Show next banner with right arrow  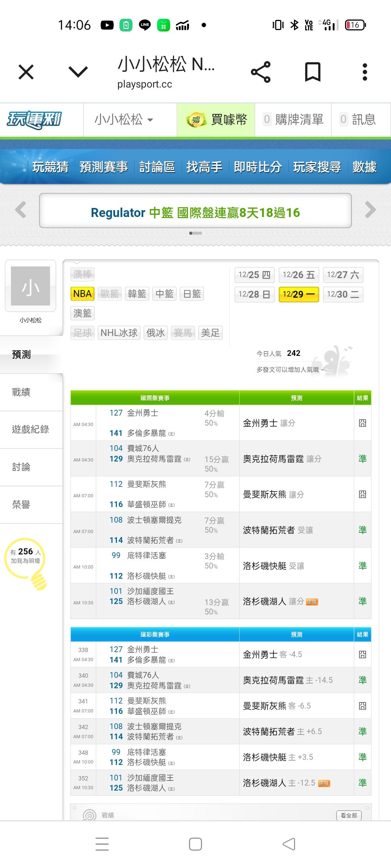(370, 210)
